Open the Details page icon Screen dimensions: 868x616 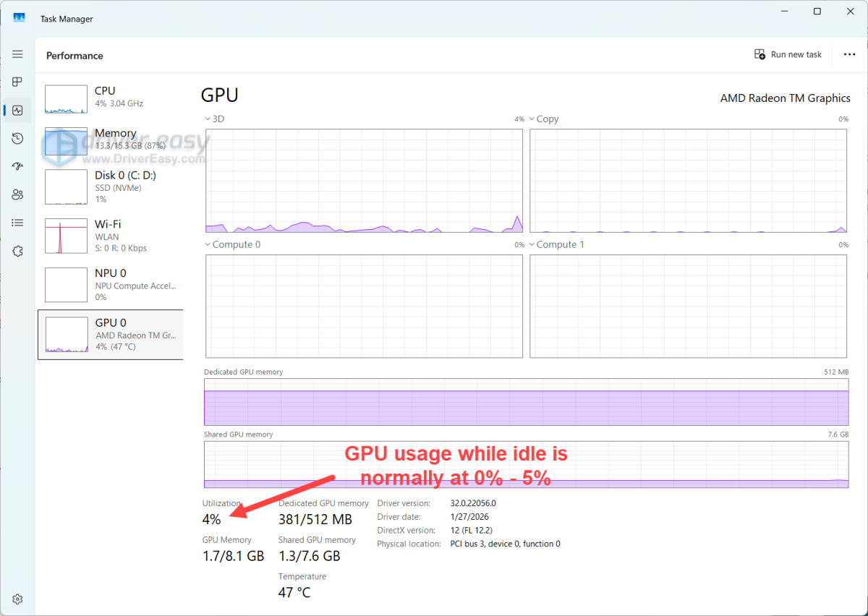[17, 223]
